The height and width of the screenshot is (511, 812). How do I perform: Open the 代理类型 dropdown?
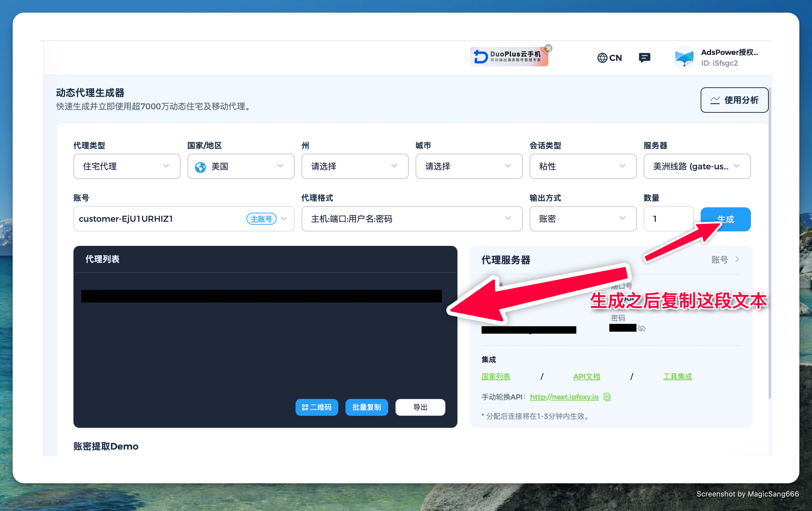tap(126, 166)
